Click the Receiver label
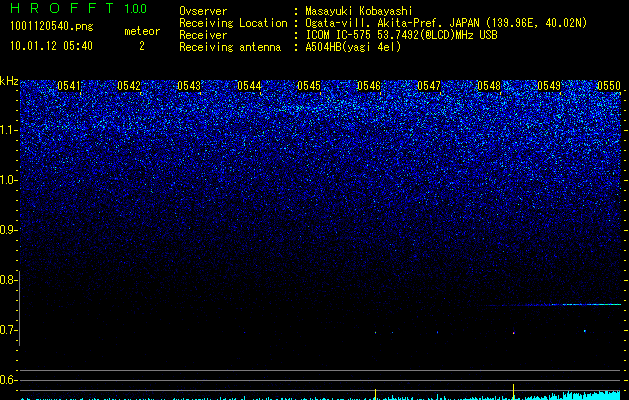Image resolution: width=629 pixels, height=400 pixels. [x=203, y=35]
